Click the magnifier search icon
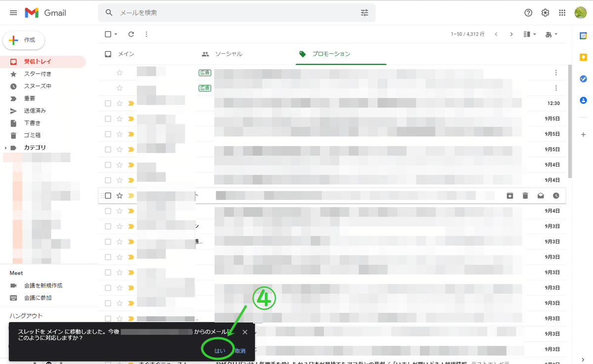This screenshot has height=364, width=593. pos(109,13)
